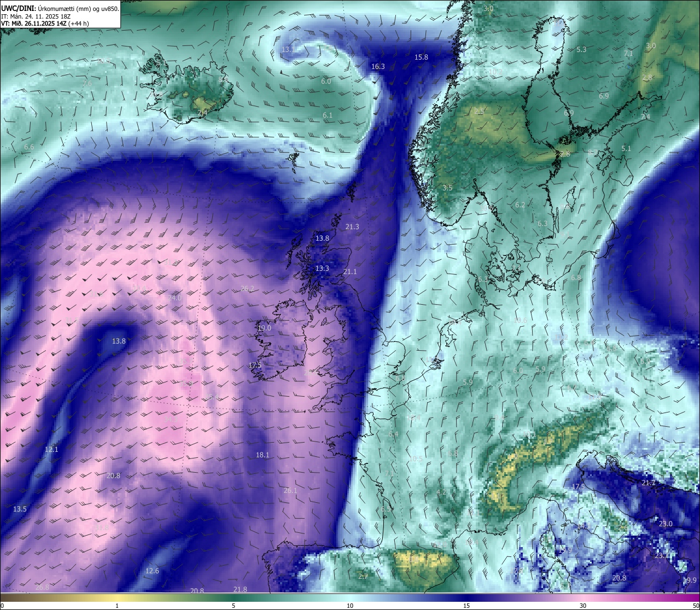Image resolution: width=700 pixels, height=610 pixels.
Task: Click the IT initial time line 'Mán. 24. 11. 2025 18Z'
Action: (x=36, y=16)
